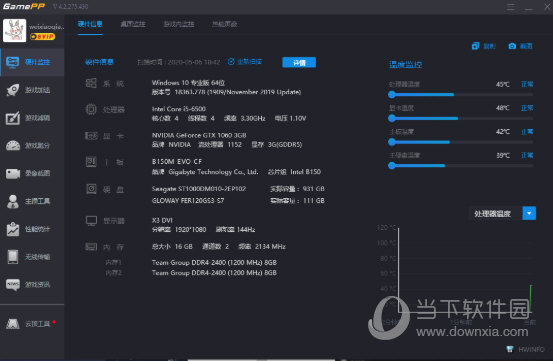Image resolution: width=553 pixels, height=361 pixels.
Task: Click the rabbit user avatar
Action: pos(14,30)
